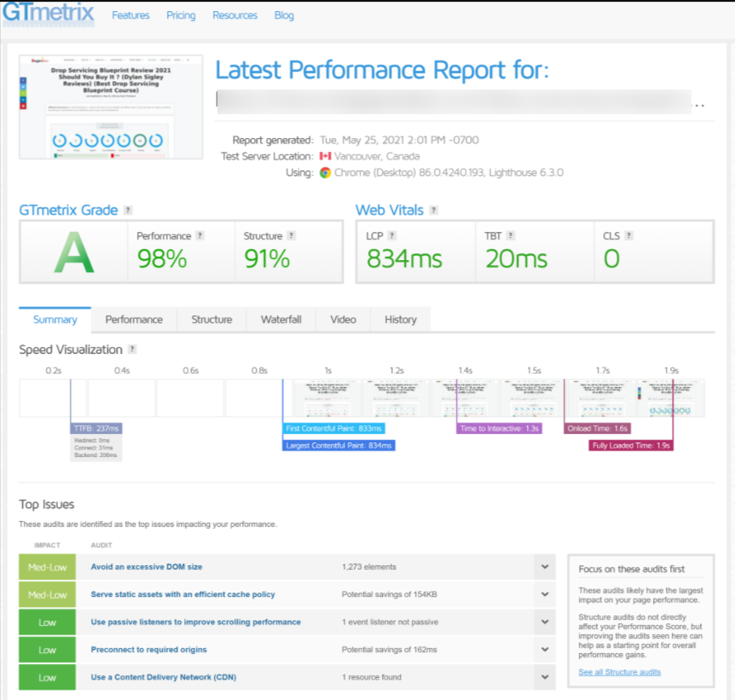This screenshot has width=735, height=700.
Task: Click the 1 resource found text
Action: [372, 678]
